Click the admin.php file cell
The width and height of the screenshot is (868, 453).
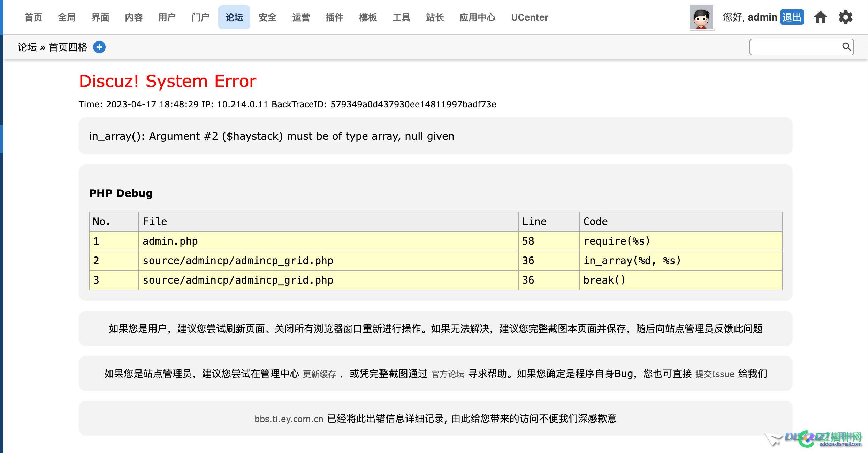pyautogui.click(x=328, y=241)
